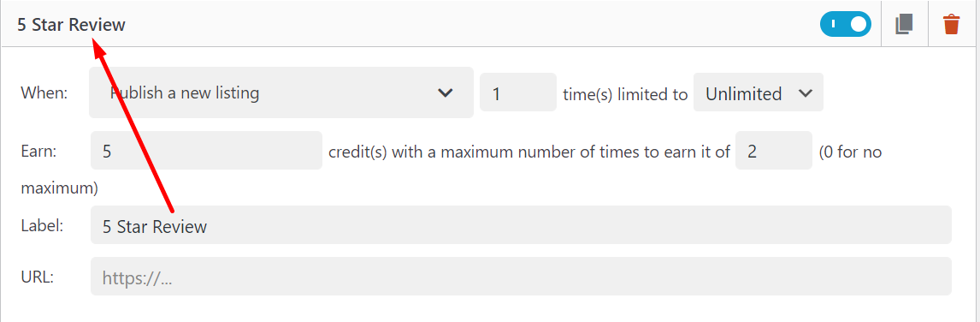Screen dimensions: 980x322
Task: Toggle the 5 Star Review rule switch
Action: click(x=846, y=25)
